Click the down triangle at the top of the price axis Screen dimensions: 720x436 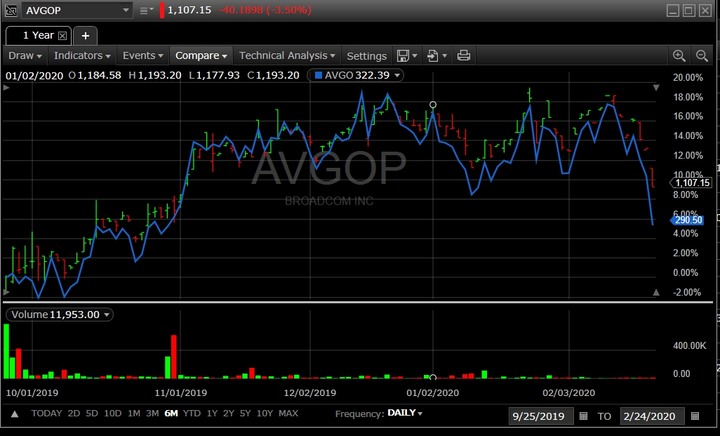pos(656,87)
